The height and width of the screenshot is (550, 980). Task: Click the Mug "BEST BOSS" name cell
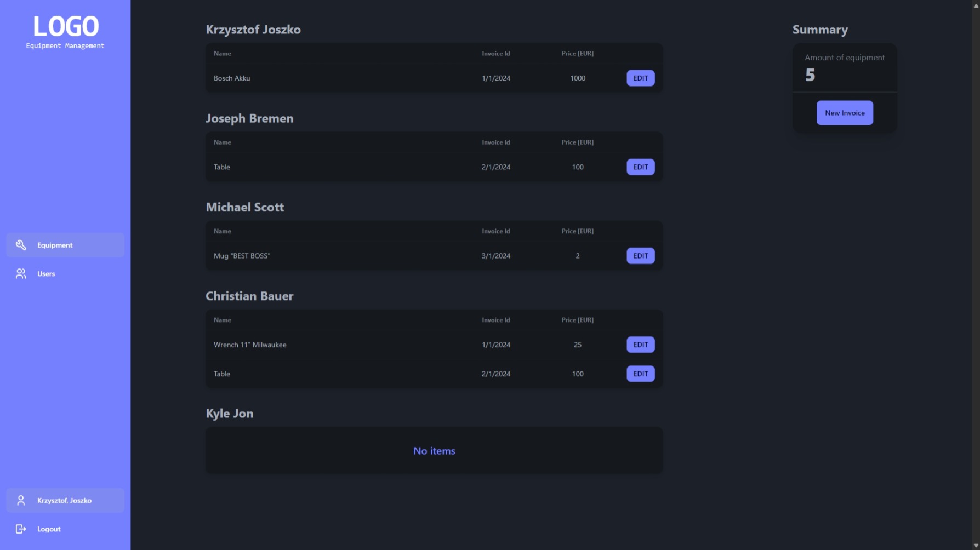(242, 256)
